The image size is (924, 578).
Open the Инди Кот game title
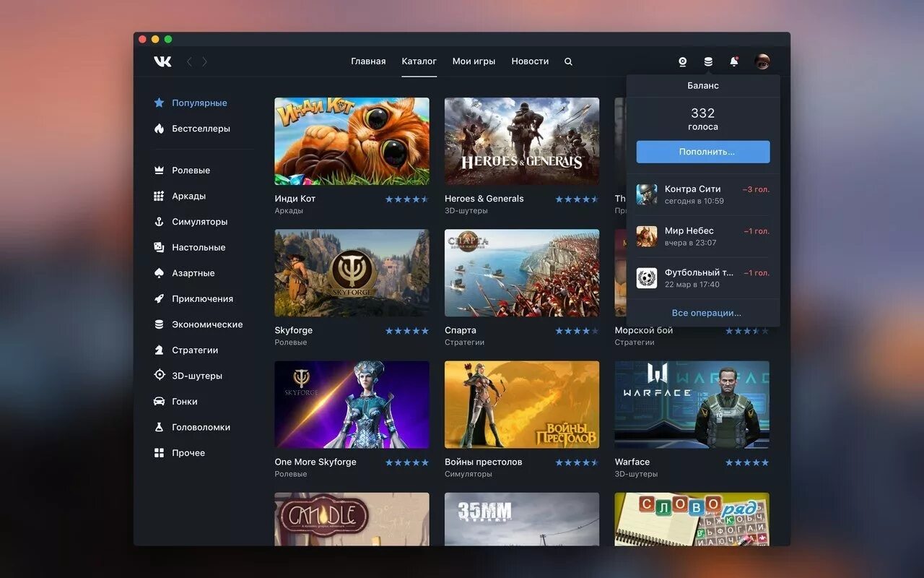click(x=295, y=199)
